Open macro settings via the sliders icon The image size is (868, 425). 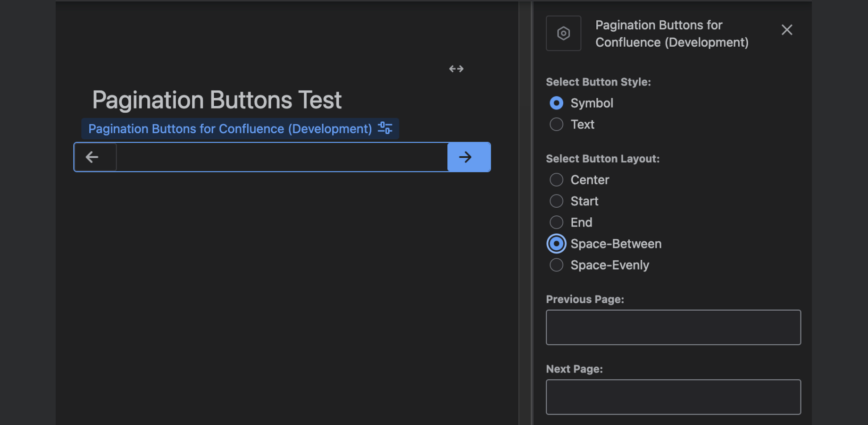pos(385,128)
